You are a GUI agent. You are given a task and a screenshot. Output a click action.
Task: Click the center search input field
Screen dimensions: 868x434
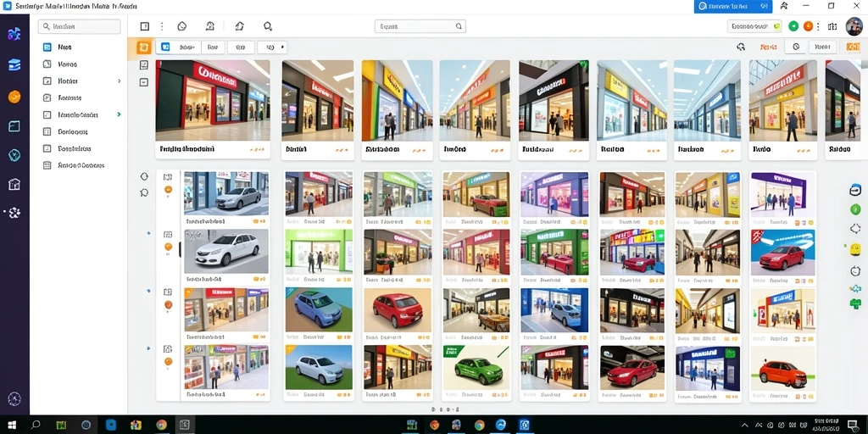(x=420, y=26)
